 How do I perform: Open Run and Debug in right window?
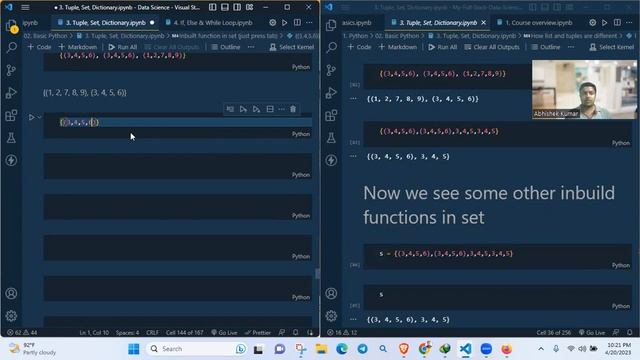coord(331,93)
